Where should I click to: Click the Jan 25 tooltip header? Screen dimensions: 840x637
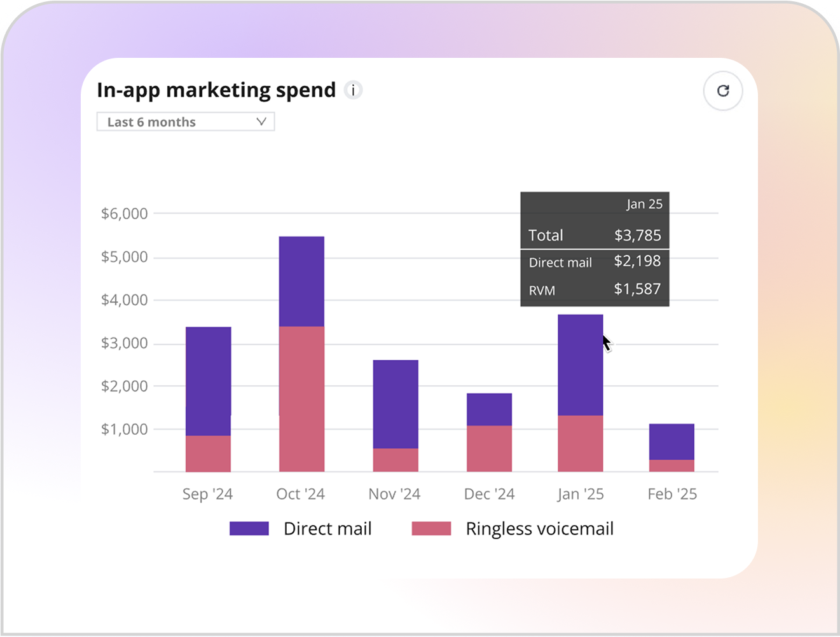pyautogui.click(x=644, y=204)
